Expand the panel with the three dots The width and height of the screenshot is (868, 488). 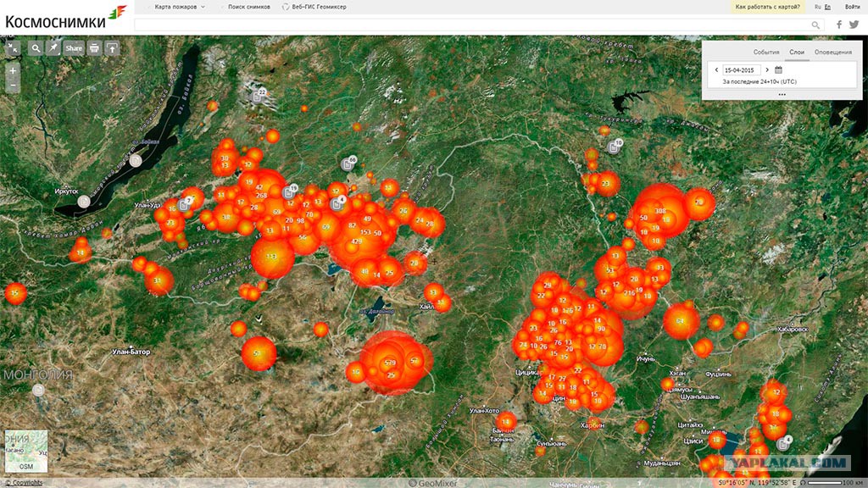[x=782, y=95]
